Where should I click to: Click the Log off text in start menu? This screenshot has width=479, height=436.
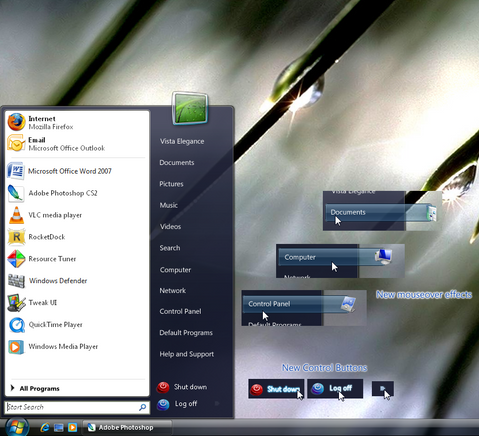coord(186,404)
